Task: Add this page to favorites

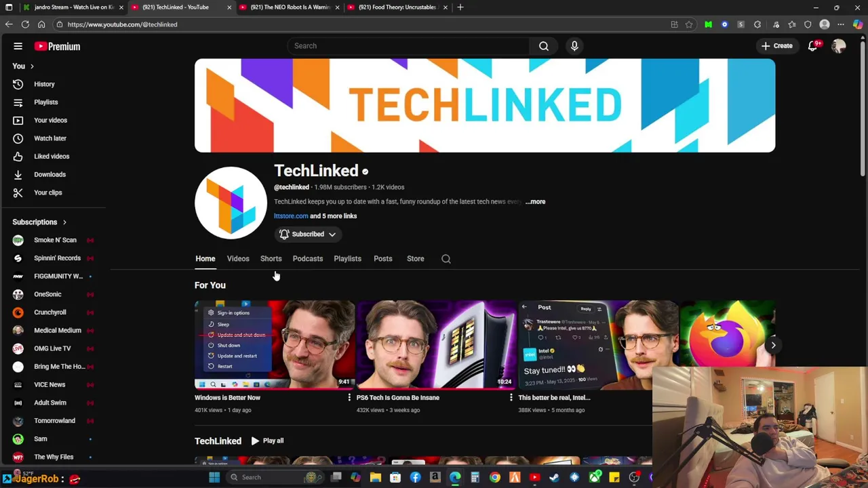Action: pos(689,24)
